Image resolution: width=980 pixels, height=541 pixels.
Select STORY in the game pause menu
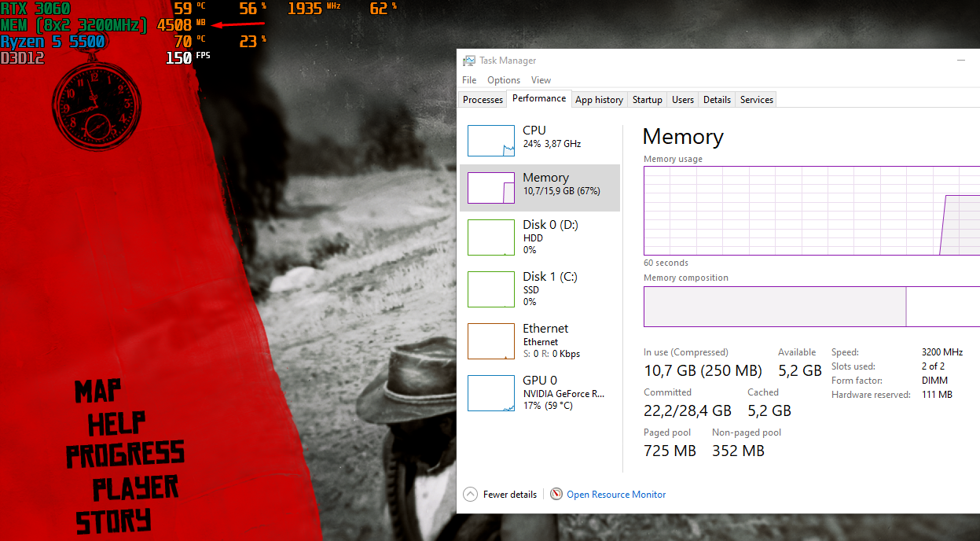click(x=113, y=520)
